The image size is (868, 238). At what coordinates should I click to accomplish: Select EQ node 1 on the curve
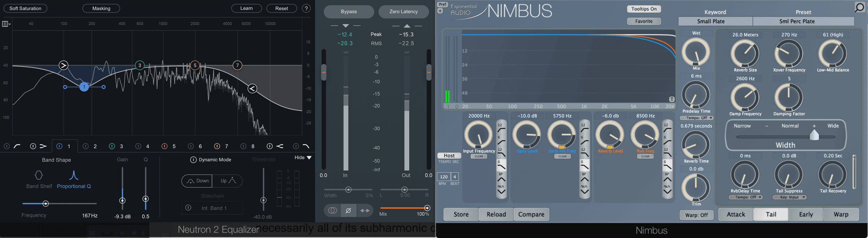click(84, 87)
